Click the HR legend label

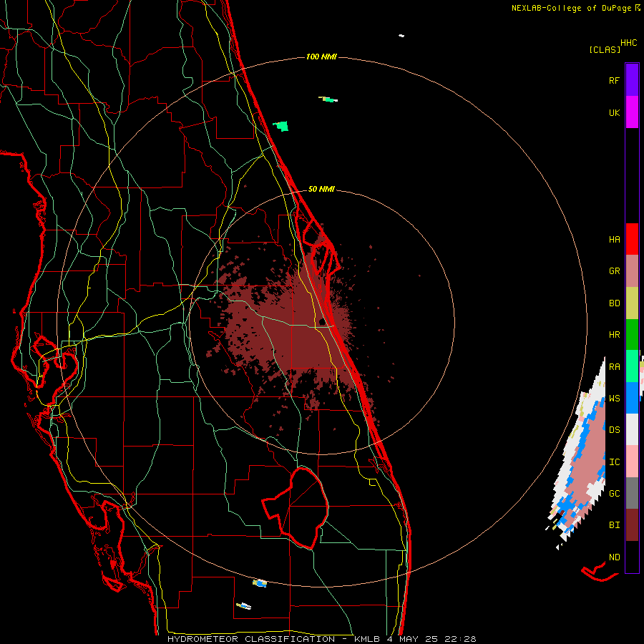pyautogui.click(x=614, y=335)
